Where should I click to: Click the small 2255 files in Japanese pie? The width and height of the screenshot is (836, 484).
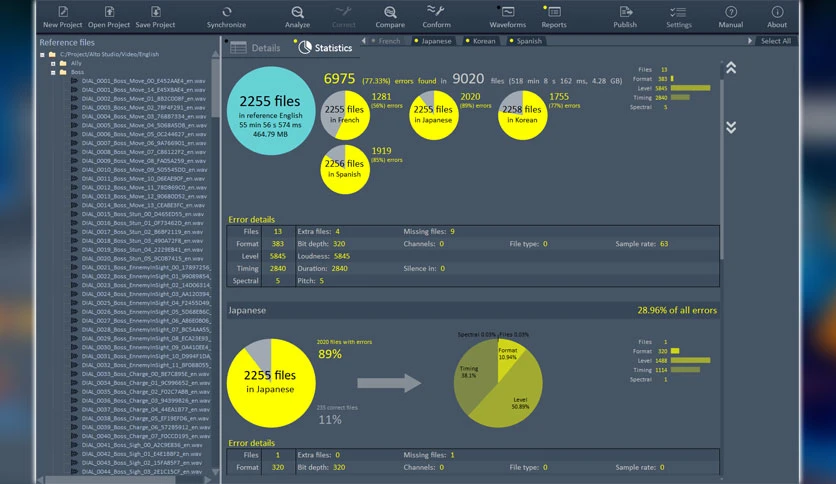pyautogui.click(x=433, y=115)
